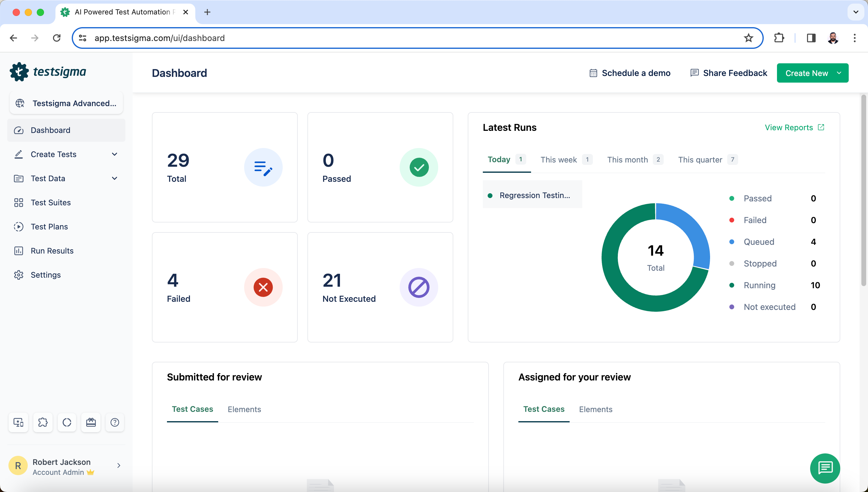Viewport: 868px width, 492px height.
Task: Open the Create New dropdown arrow
Action: 839,73
